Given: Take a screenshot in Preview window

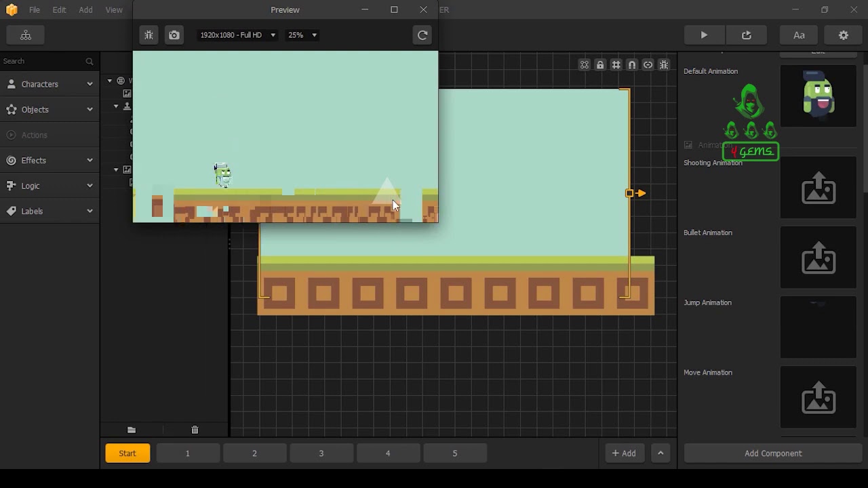Looking at the screenshot, I should (174, 35).
